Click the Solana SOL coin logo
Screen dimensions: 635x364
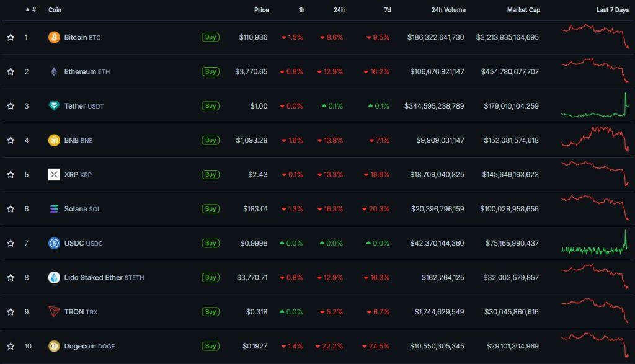[x=55, y=209]
